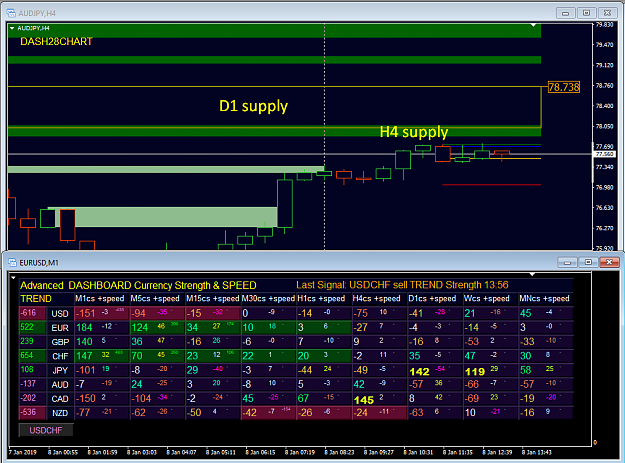625x463 pixels.
Task: Minimize the AUDJPY,H4 chart window
Action: click(565, 13)
